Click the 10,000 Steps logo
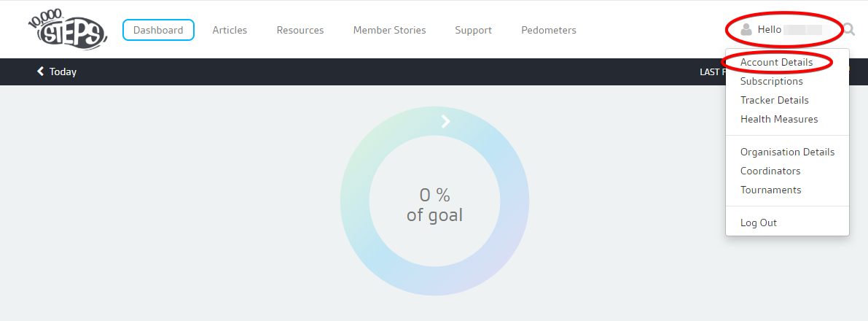The height and width of the screenshot is (321, 868). 67,31
